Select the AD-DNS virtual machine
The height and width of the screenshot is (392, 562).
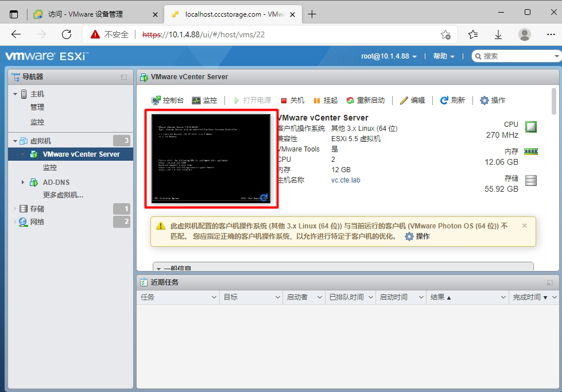tap(56, 183)
